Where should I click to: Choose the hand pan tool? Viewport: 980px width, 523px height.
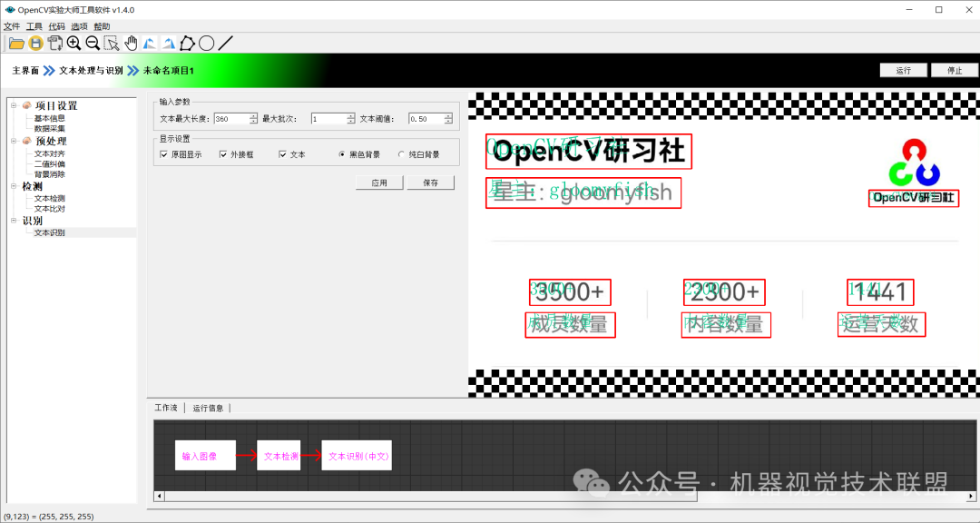pos(131,44)
